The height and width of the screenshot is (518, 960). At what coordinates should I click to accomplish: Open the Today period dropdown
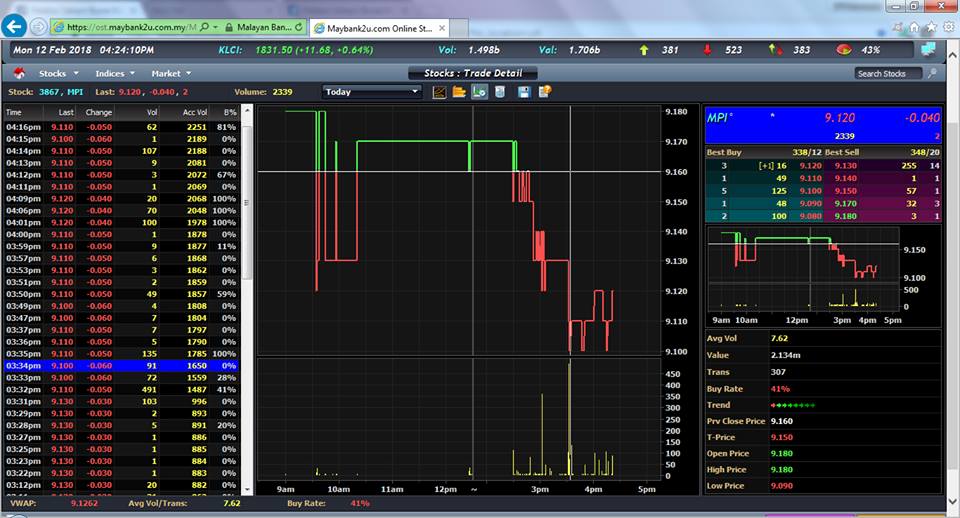(x=372, y=92)
